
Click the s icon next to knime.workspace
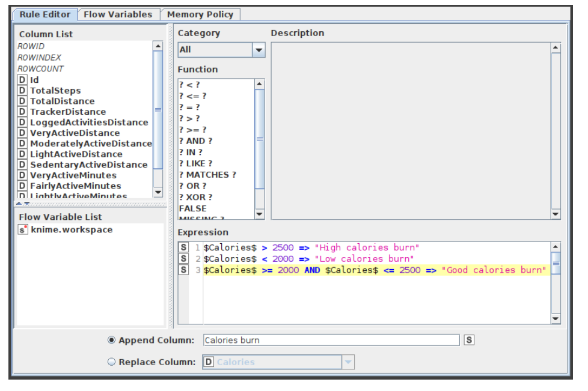pyautogui.click(x=23, y=229)
